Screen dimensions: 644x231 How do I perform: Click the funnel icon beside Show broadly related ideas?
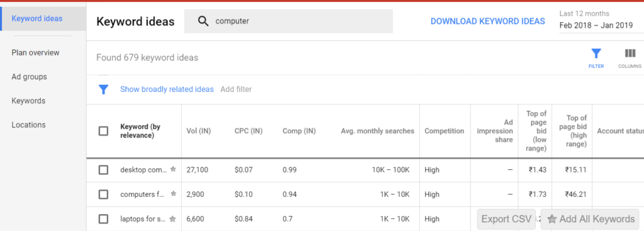coord(104,89)
